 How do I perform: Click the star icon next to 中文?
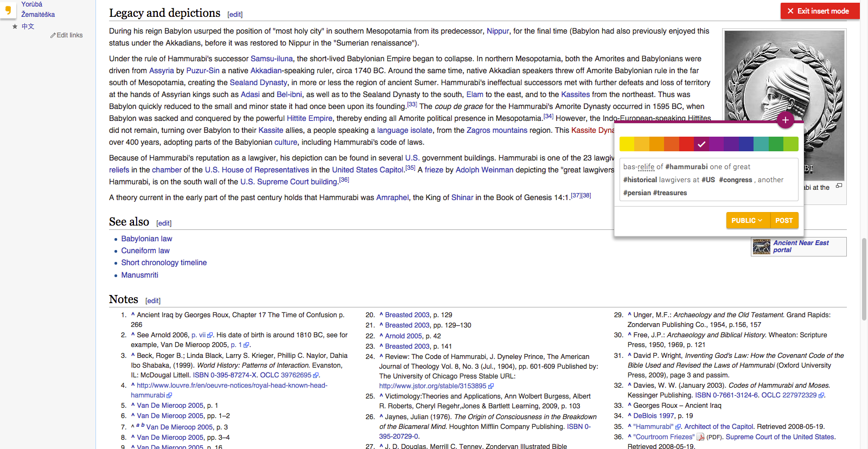(15, 27)
